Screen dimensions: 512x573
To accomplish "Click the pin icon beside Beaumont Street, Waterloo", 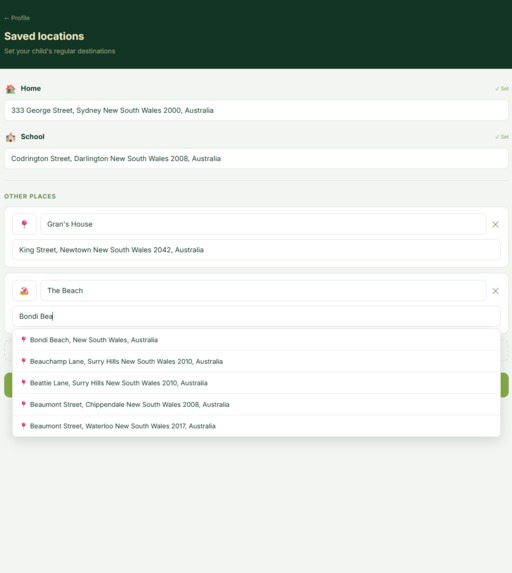I will 23,426.
